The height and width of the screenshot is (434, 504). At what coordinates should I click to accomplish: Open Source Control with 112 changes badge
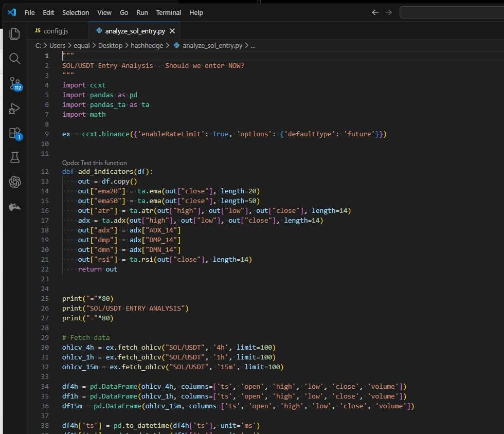point(15,84)
